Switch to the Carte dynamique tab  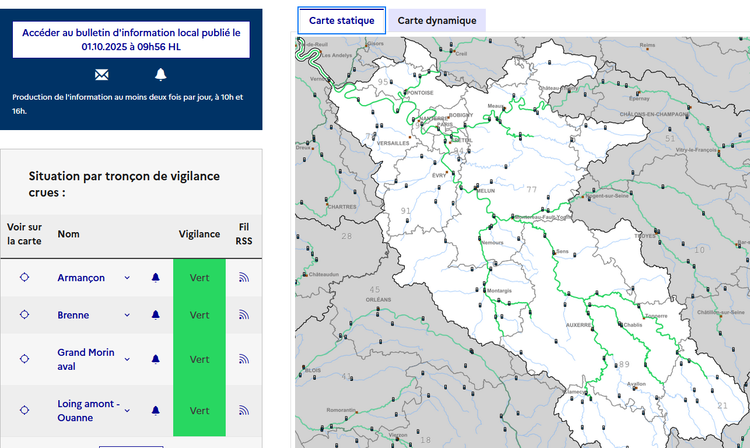pos(436,20)
